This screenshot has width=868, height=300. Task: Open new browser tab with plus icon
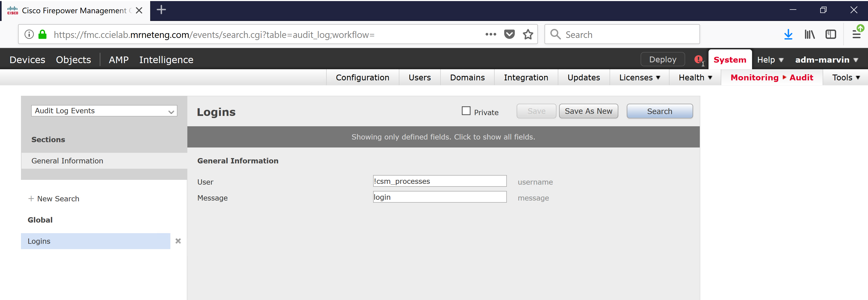point(161,10)
